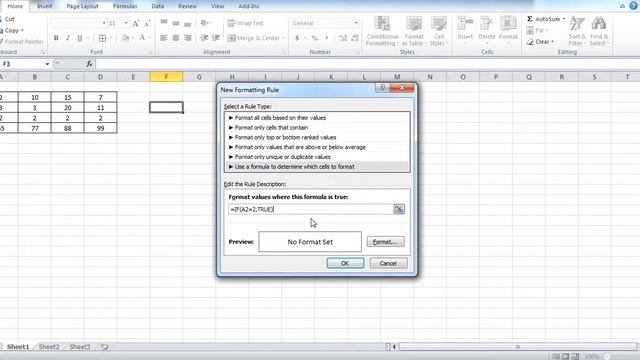Switch to the Insert ribbon tab

(44, 6)
